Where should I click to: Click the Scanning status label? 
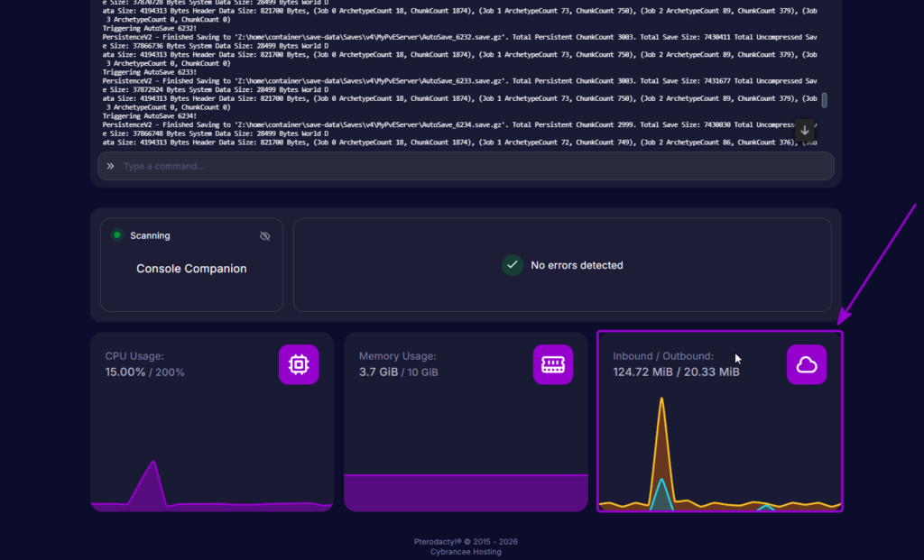pyautogui.click(x=150, y=235)
